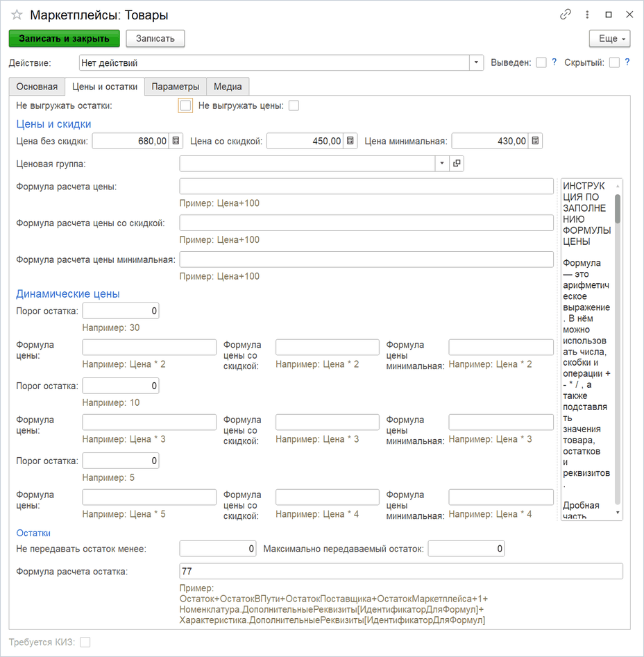Open calculator for Цена без скидки
This screenshot has height=657, width=644.
176,141
